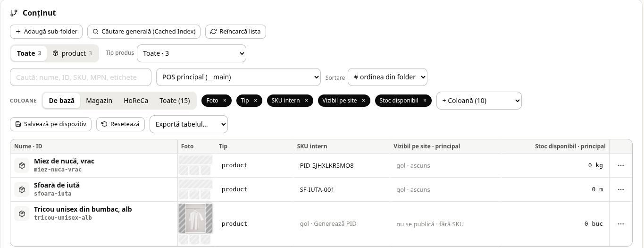The width and height of the screenshot is (644, 248).
Task: Click Generează PID link in Tricou row
Action: tap(335, 224)
